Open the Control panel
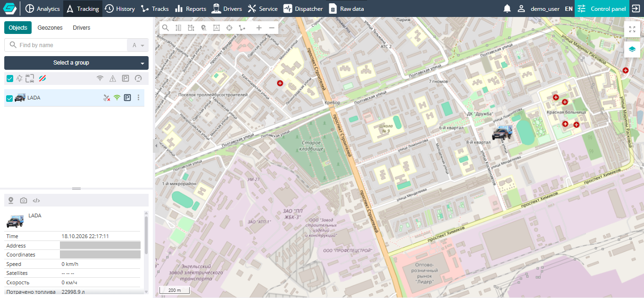The width and height of the screenshot is (644, 298). (x=602, y=8)
